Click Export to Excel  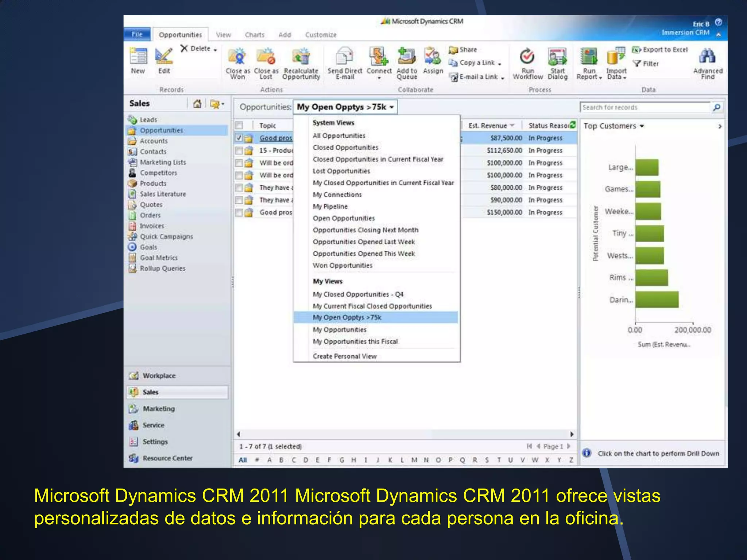(660, 50)
